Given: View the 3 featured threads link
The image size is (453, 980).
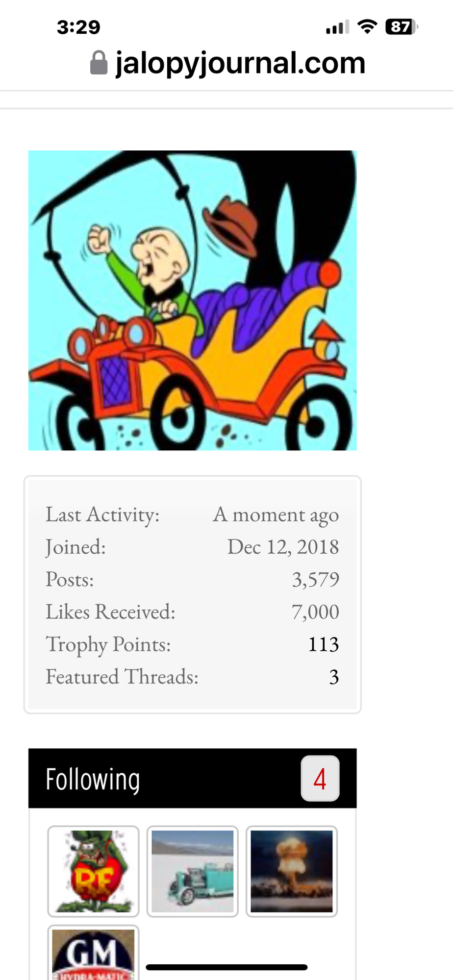Looking at the screenshot, I should pos(334,676).
